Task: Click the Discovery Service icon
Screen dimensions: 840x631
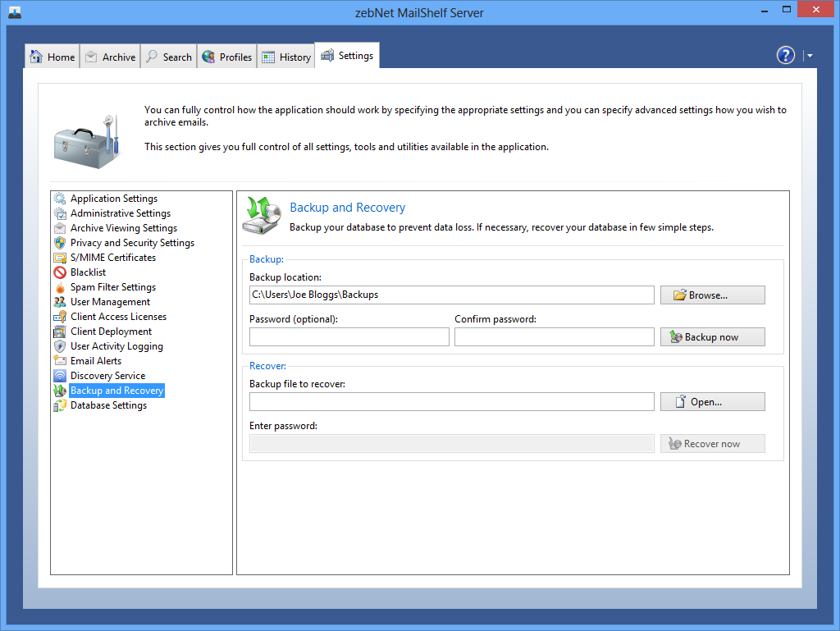Action: [x=60, y=376]
